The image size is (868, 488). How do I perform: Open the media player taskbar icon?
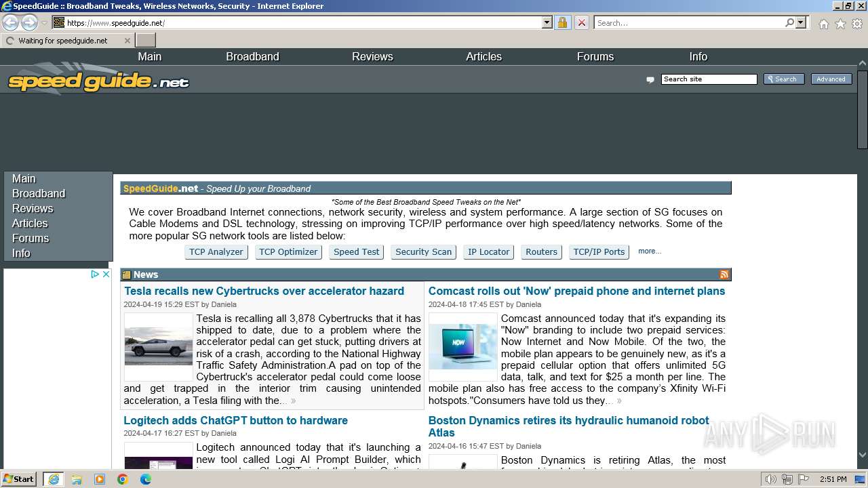pyautogui.click(x=100, y=479)
